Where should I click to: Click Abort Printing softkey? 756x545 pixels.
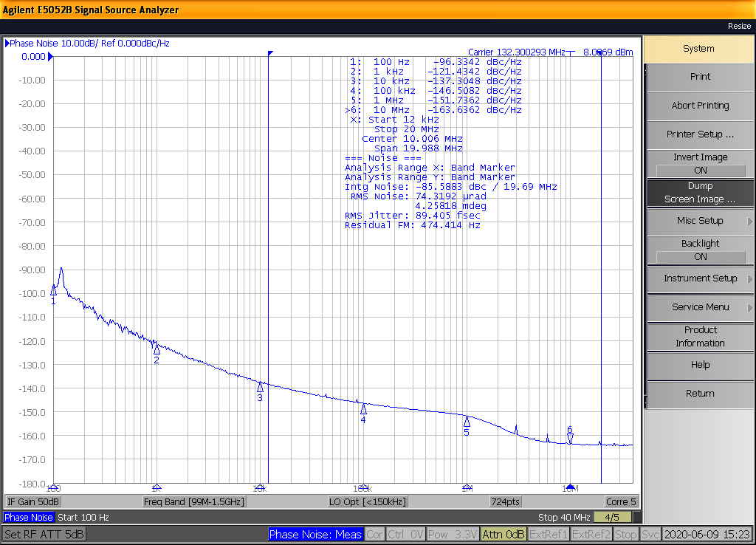[700, 106]
